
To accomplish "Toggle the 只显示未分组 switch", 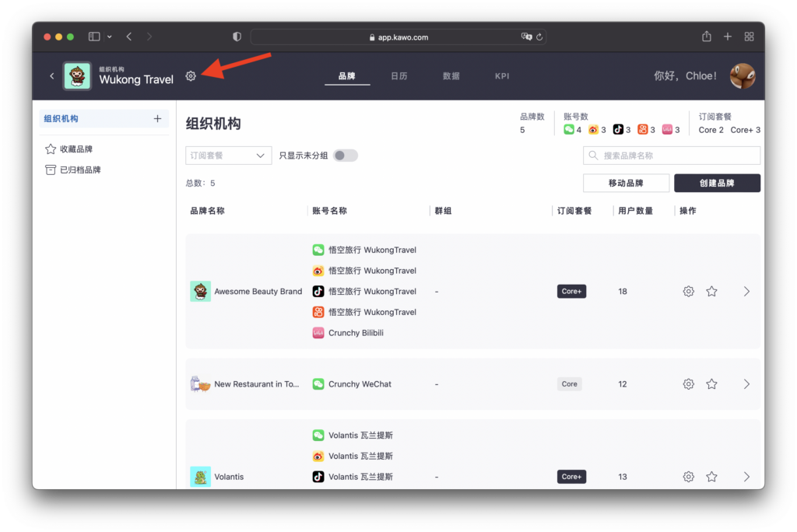I will pyautogui.click(x=345, y=156).
